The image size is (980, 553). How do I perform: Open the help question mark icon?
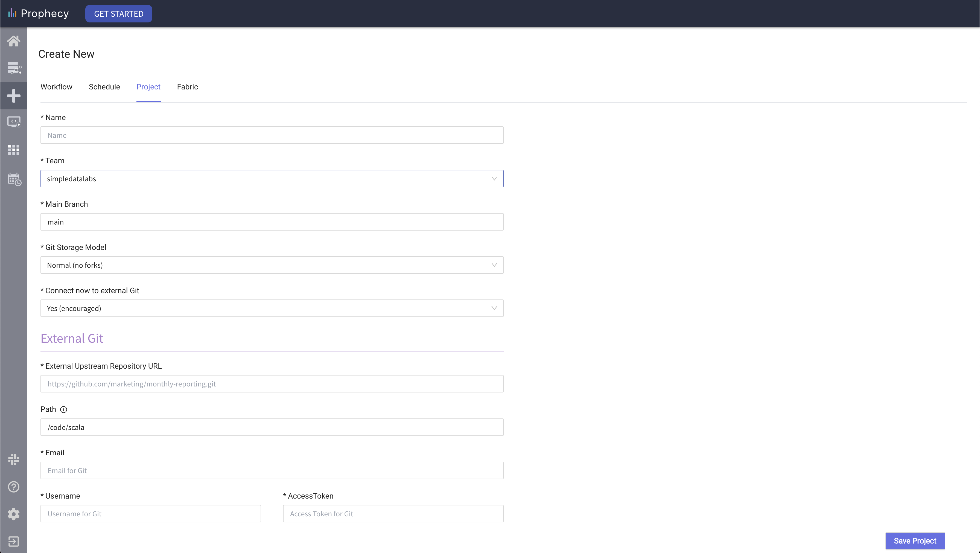pyautogui.click(x=14, y=487)
